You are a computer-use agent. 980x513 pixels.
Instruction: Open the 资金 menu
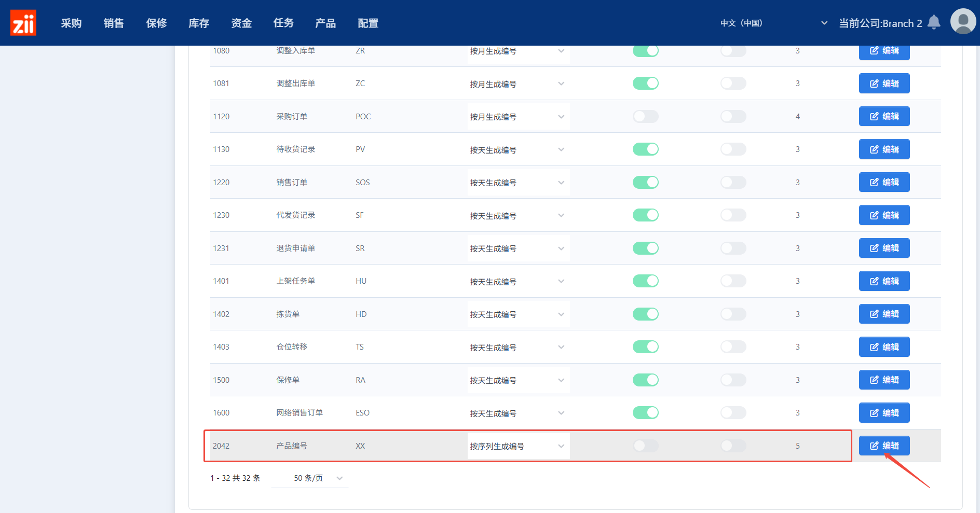point(241,23)
